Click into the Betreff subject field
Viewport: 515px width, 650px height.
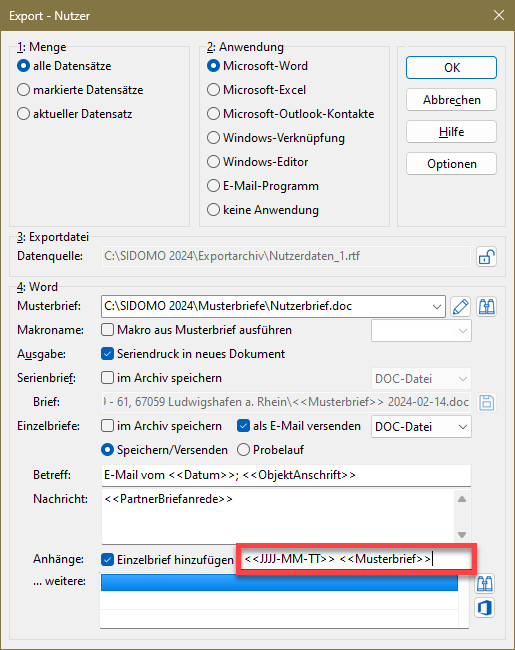point(286,475)
